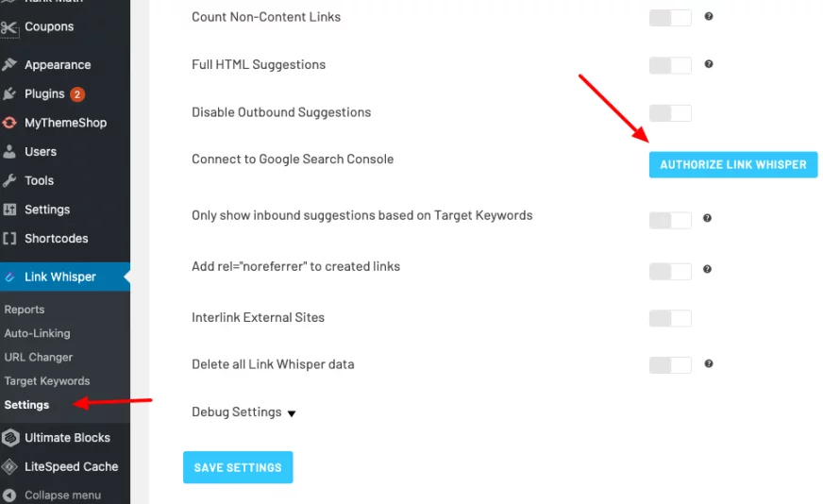This screenshot has height=504, width=823.
Task: Expand the Debug Settings section
Action: [x=244, y=412]
